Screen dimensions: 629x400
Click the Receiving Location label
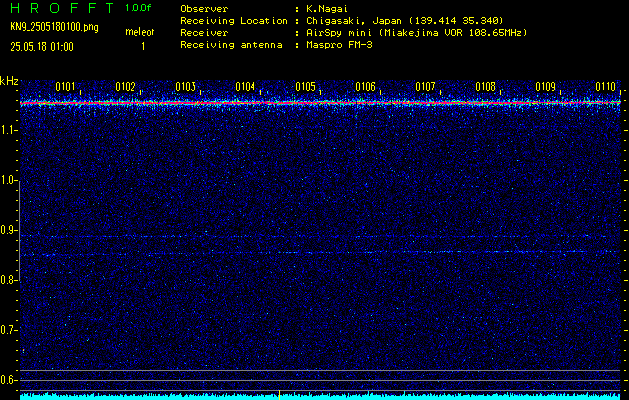click(x=234, y=20)
